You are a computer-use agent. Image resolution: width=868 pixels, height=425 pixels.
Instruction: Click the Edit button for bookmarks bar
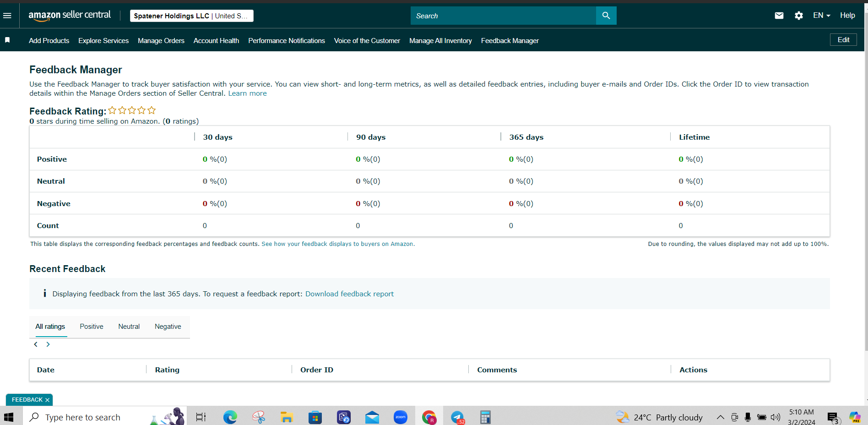[x=843, y=40]
